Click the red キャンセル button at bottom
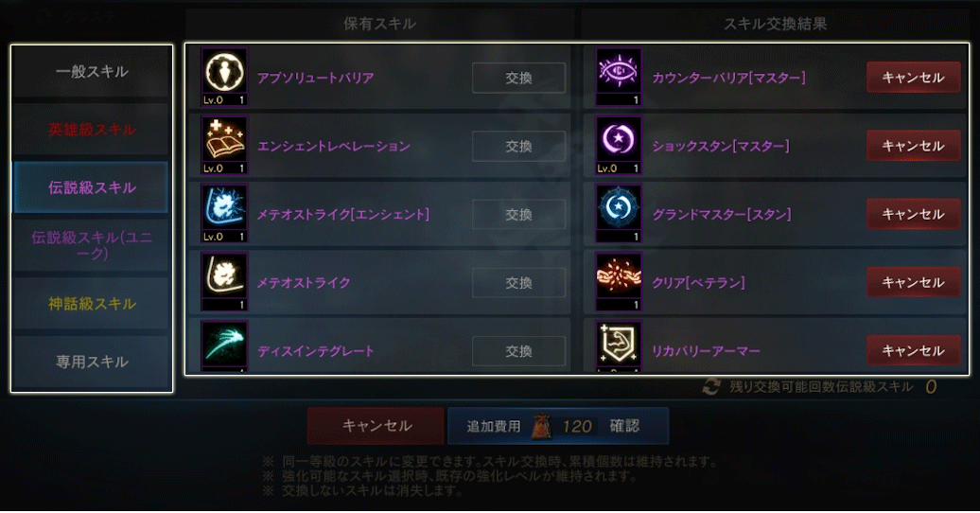The height and width of the screenshot is (513, 980). coord(376,425)
